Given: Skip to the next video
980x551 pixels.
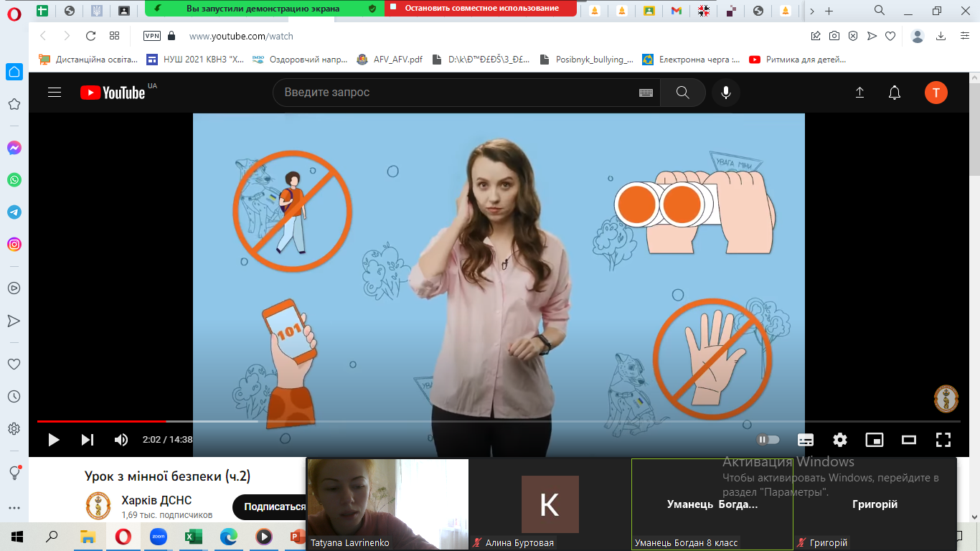Looking at the screenshot, I should tap(87, 440).
